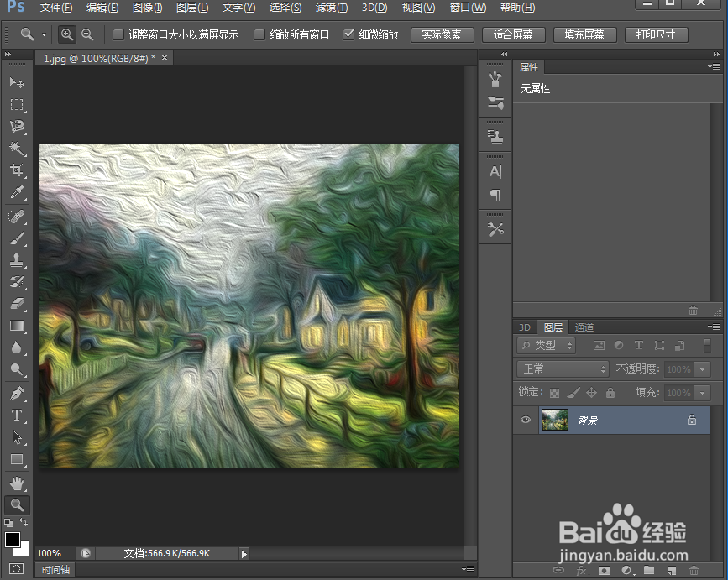This screenshot has height=580, width=728.
Task: Click the 背景 layer thumbnail
Action: [555, 420]
